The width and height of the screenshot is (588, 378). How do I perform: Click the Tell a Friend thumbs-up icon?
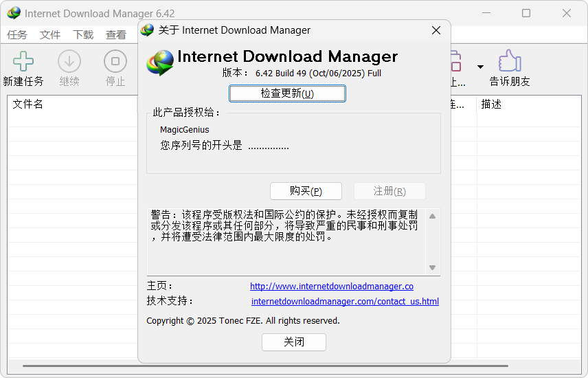tap(510, 60)
